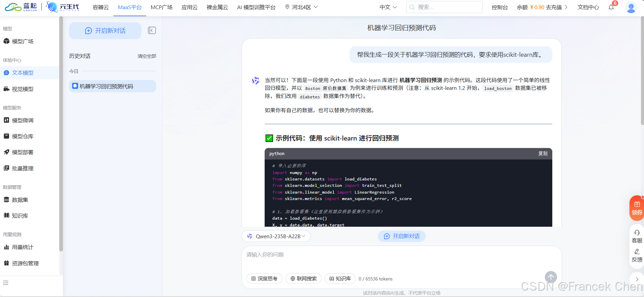This screenshot has height=297, width=644.
Task: Open the 控制台 console link
Action: (x=499, y=7)
